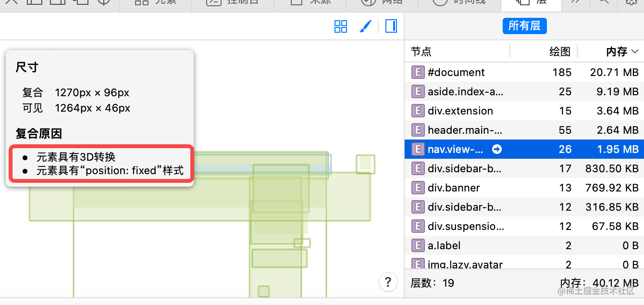Click the 内存 column sort chevron
Screen dimensions: 644x305
point(635,51)
